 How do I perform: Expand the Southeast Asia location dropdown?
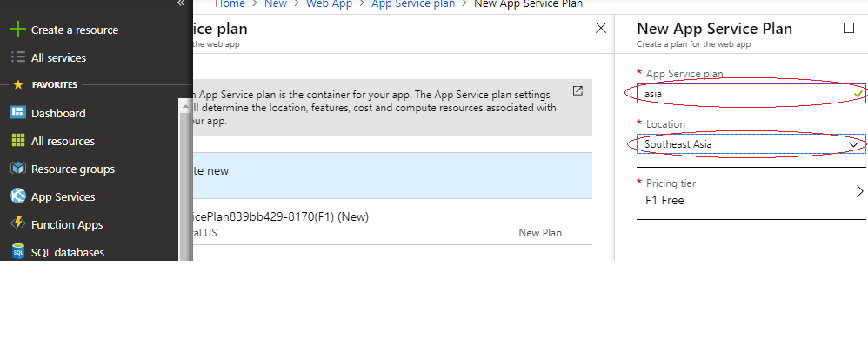pyautogui.click(x=751, y=144)
